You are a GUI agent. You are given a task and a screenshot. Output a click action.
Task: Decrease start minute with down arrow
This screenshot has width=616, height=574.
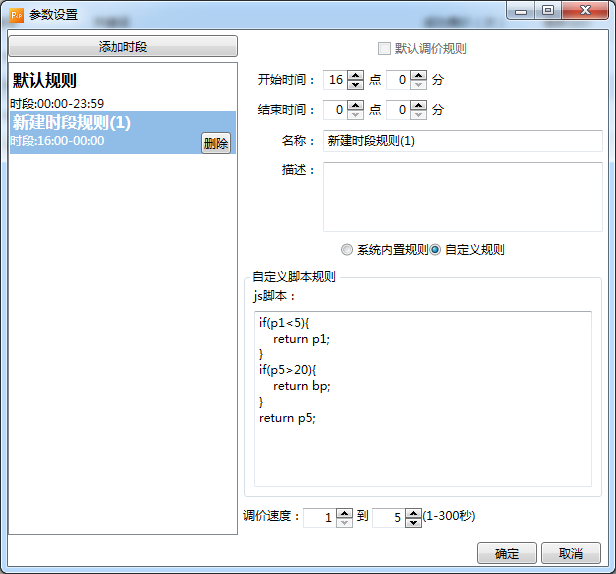[419, 84]
